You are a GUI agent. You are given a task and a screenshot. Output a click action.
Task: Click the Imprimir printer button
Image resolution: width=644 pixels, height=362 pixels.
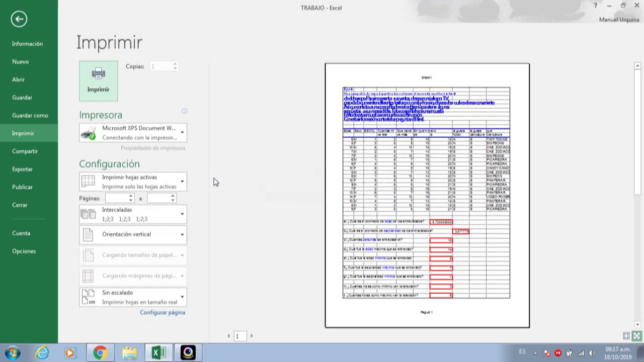[x=98, y=81]
